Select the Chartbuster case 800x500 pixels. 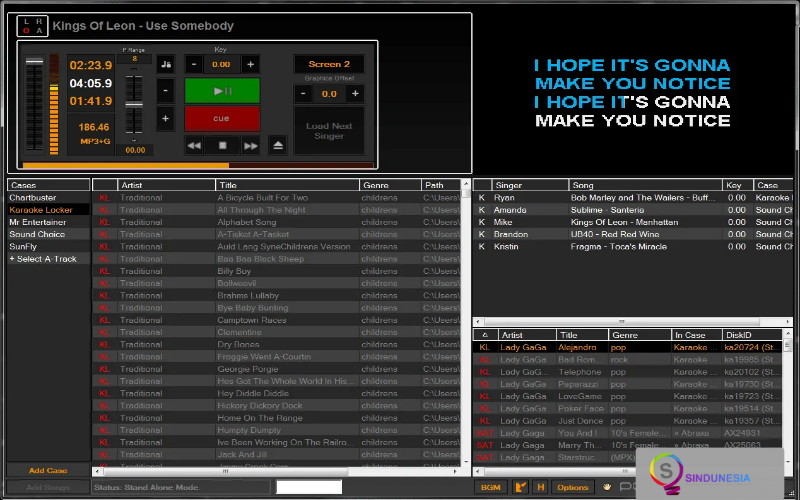coord(48,197)
